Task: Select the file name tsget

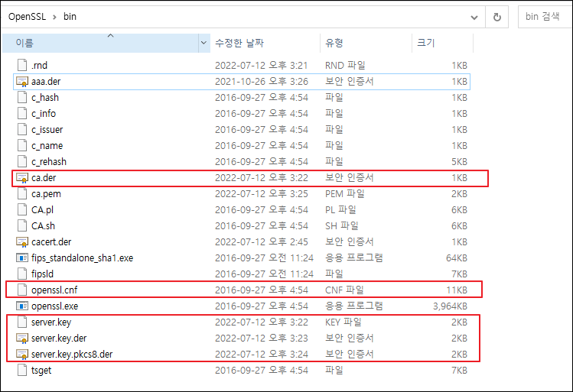Action: point(41,371)
